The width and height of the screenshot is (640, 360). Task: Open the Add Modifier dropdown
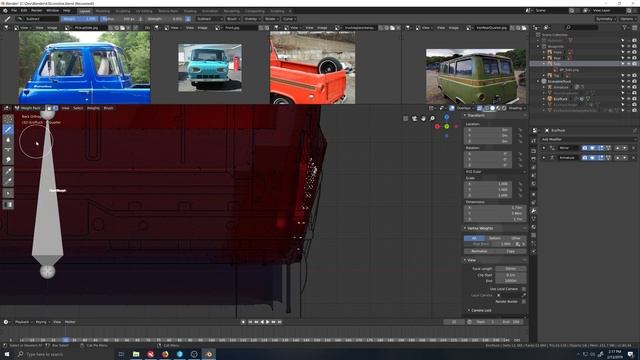pos(588,139)
